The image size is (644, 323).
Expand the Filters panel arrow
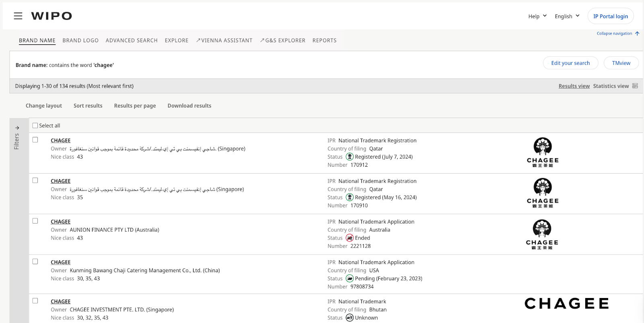[x=17, y=128]
